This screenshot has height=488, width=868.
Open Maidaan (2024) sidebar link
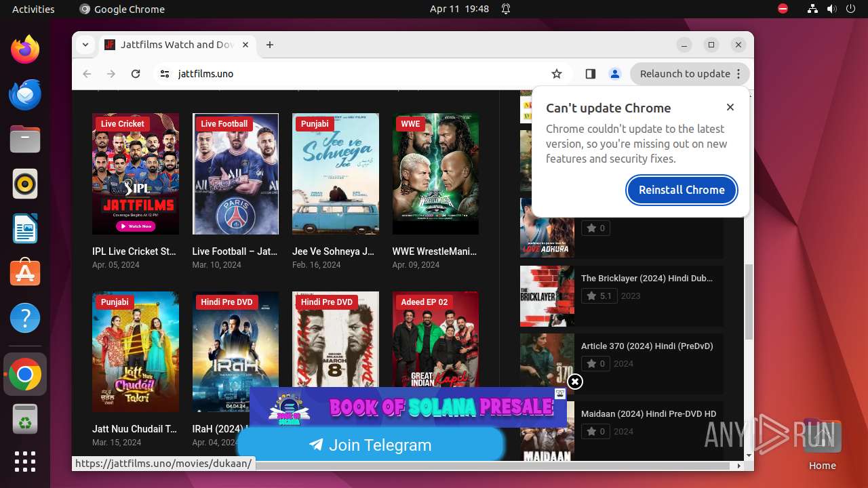point(648,413)
